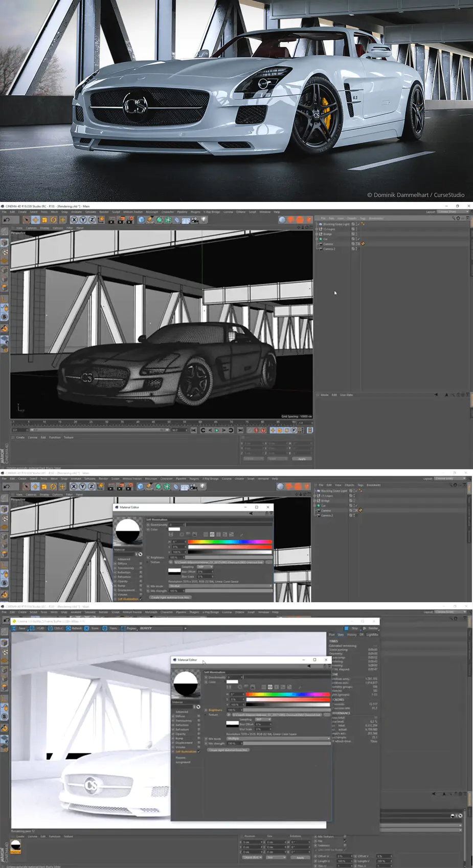Click Create light material button in bottom editor
Viewport: 473px width, 868px height.
point(228,750)
